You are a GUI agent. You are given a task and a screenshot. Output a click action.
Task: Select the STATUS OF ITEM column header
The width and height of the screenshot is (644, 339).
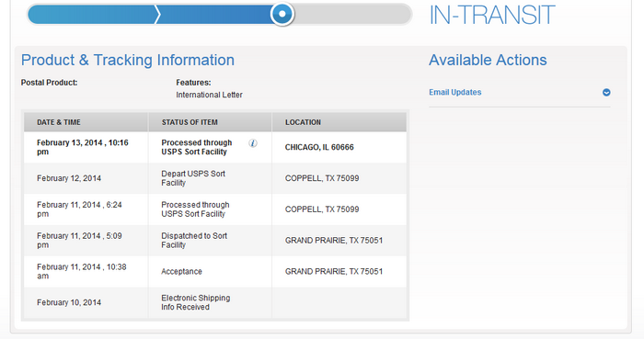190,122
